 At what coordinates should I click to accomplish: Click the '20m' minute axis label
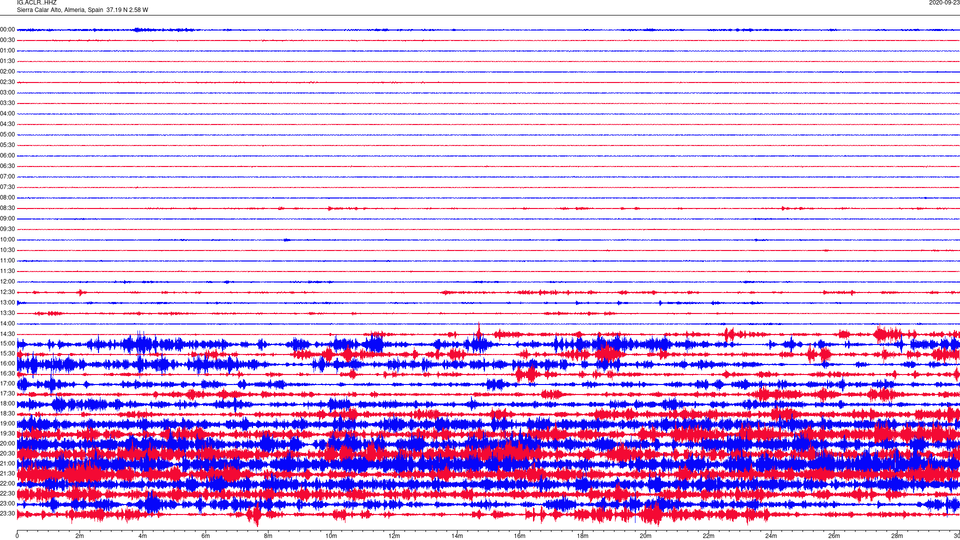[646, 536]
